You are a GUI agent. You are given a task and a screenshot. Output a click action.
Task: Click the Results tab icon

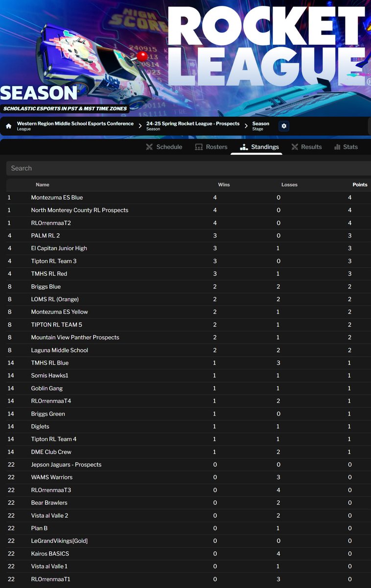tap(295, 147)
